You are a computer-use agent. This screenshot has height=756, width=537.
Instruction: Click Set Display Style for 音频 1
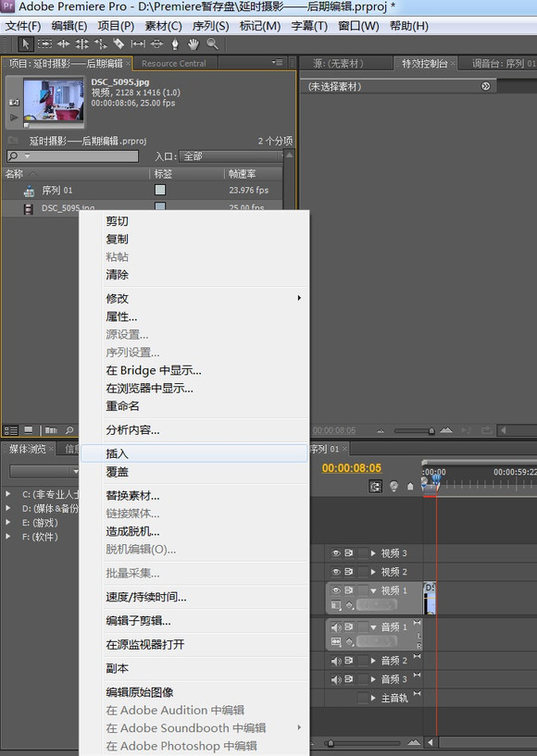click(x=336, y=642)
